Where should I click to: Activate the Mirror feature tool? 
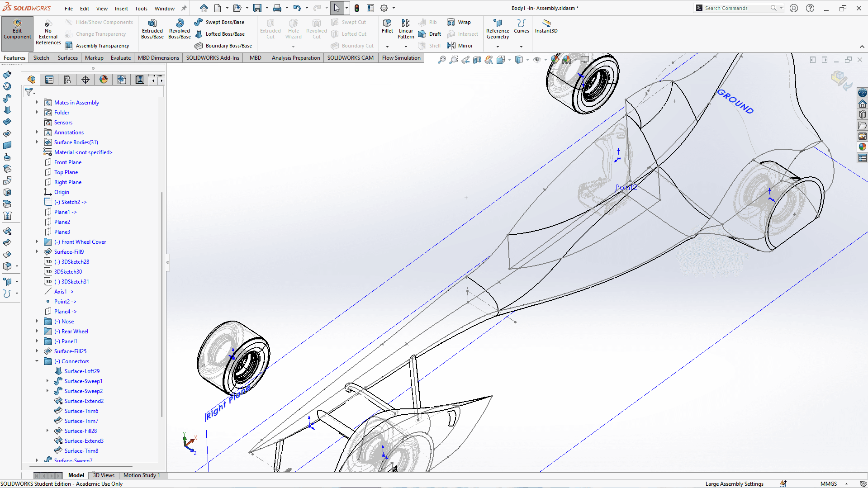tap(460, 46)
